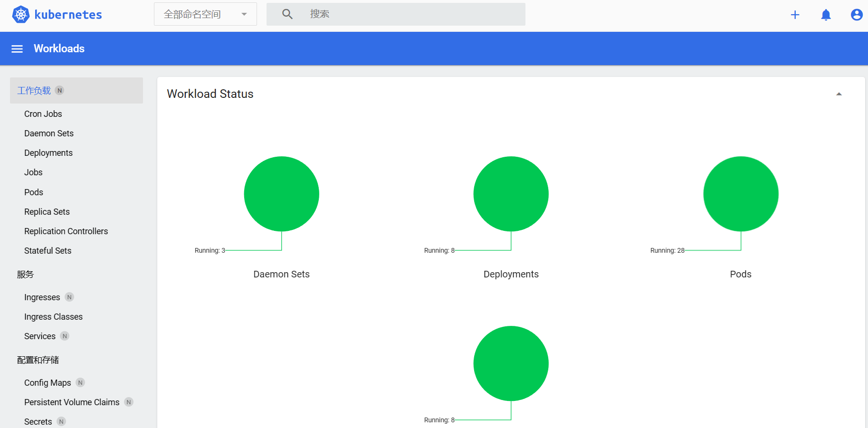Viewport: 868px width, 428px height.
Task: Select 工作负载 in the sidebar
Action: pyautogui.click(x=34, y=91)
